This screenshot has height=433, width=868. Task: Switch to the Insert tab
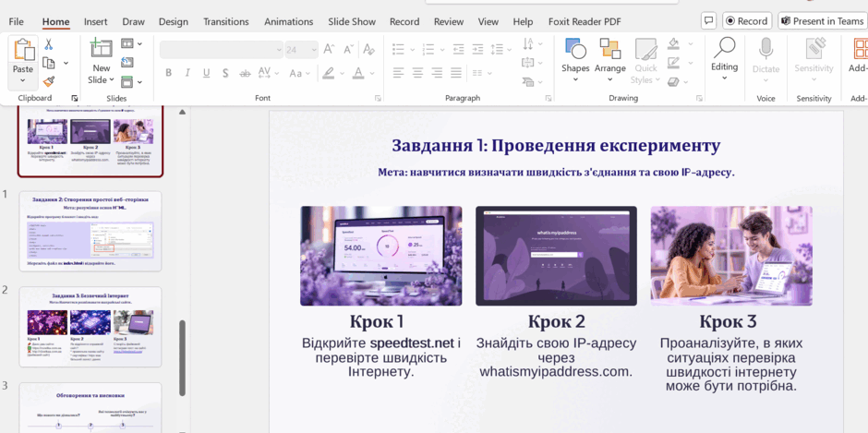pos(96,21)
